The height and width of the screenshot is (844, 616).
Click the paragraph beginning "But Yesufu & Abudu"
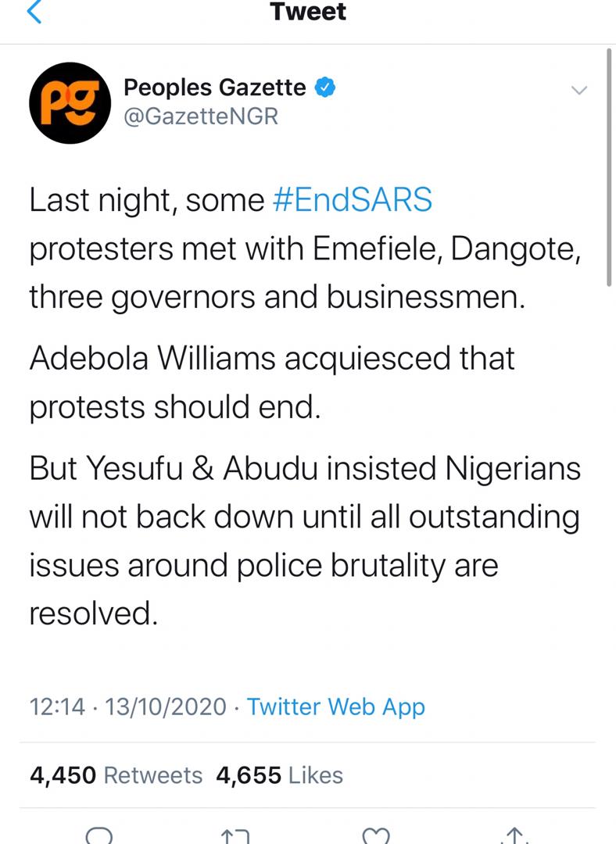pyautogui.click(x=305, y=541)
